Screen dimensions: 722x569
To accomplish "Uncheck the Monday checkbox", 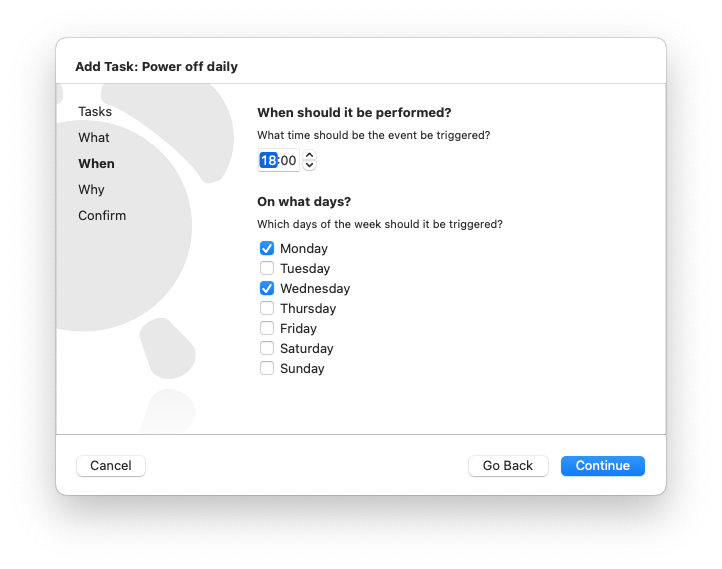I will click(x=267, y=248).
